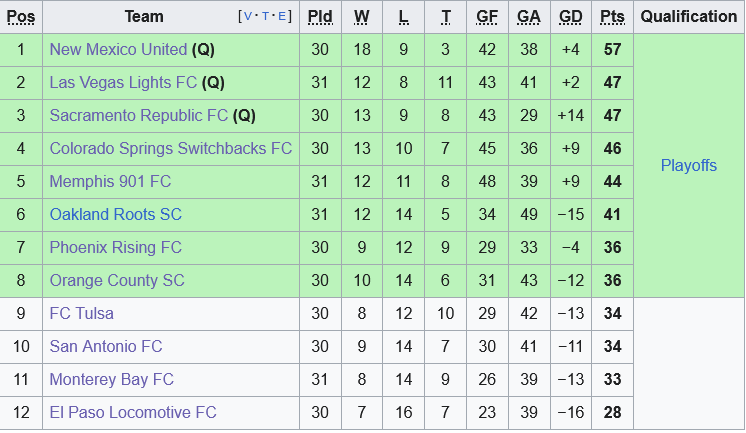
Task: Open Phoenix Rising FC team page
Action: [x=116, y=248]
